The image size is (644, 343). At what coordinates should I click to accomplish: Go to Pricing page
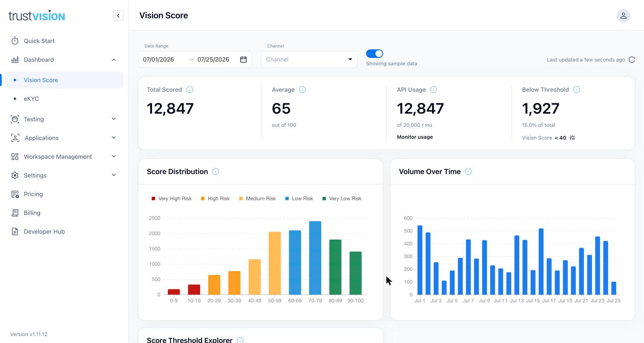pyautogui.click(x=64, y=194)
